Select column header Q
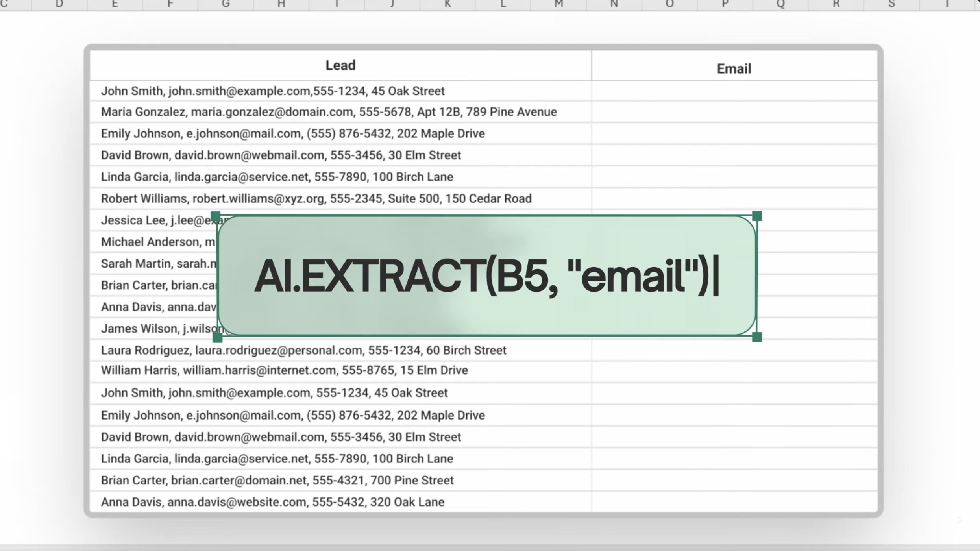Screen dimensions: 980x551 (780, 4)
